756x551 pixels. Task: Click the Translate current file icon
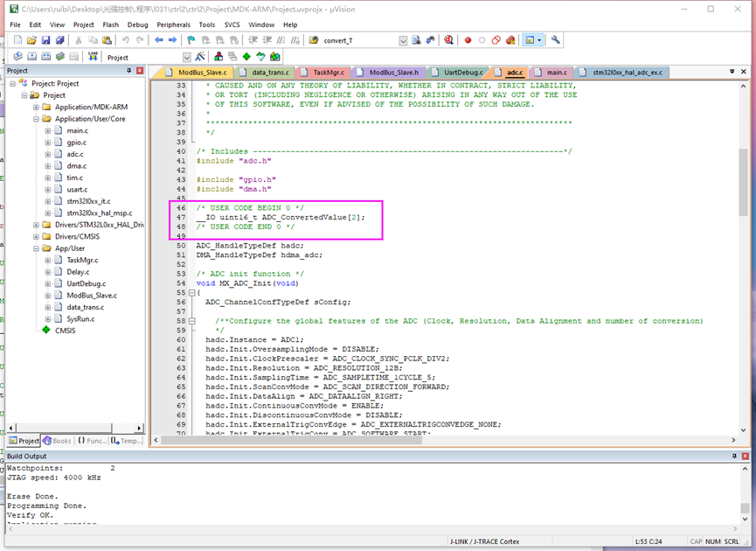pyautogui.click(x=17, y=57)
